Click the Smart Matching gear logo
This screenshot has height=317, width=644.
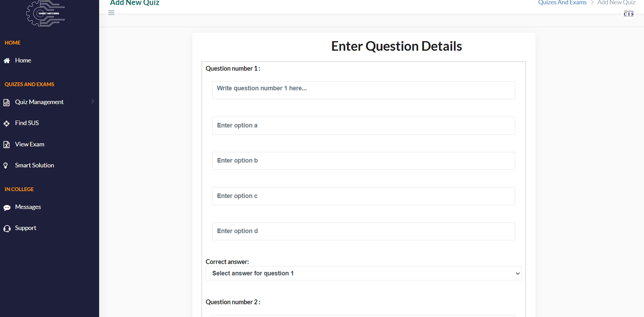point(45,14)
